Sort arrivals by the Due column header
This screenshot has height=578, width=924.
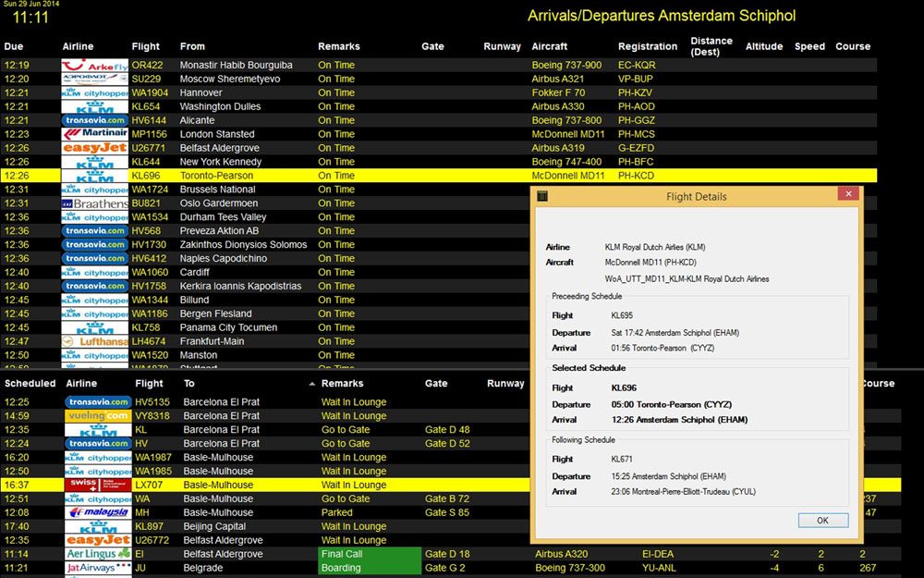point(14,46)
